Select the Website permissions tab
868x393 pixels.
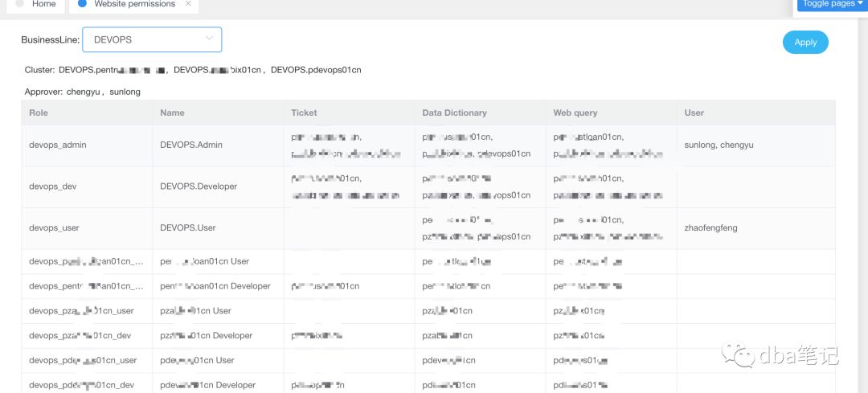point(134,4)
